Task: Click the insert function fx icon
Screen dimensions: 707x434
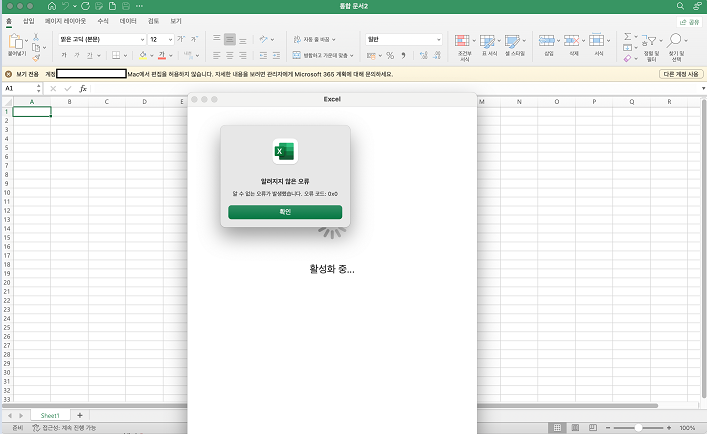Action: 83,89
